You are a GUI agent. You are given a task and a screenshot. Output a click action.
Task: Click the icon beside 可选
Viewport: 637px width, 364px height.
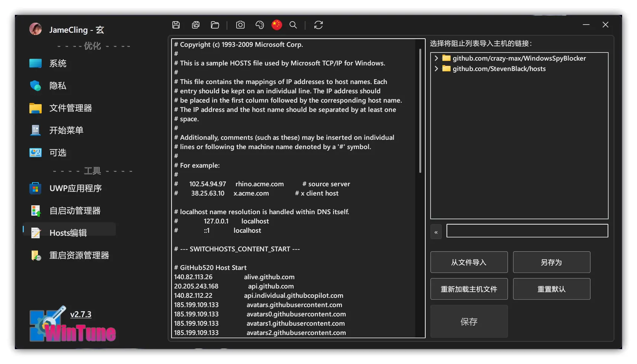click(x=35, y=152)
